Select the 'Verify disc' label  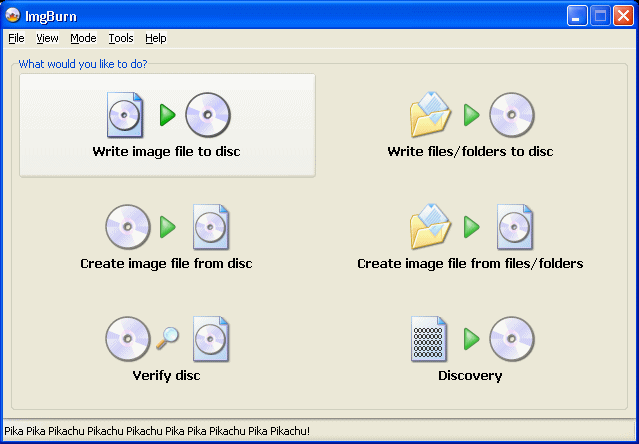click(x=166, y=376)
